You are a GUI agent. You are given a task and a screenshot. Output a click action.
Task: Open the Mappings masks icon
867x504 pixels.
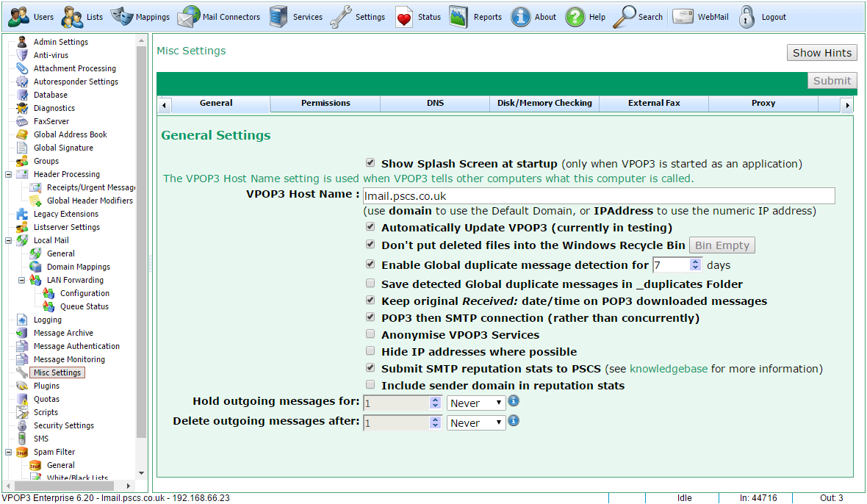point(121,17)
